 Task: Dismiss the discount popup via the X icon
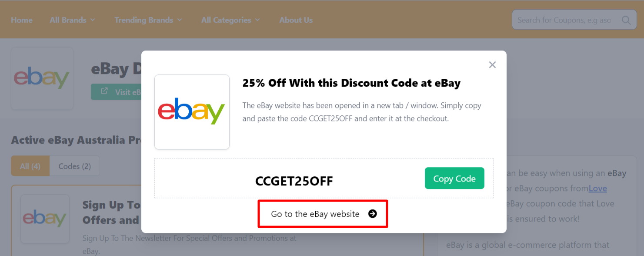click(x=492, y=64)
